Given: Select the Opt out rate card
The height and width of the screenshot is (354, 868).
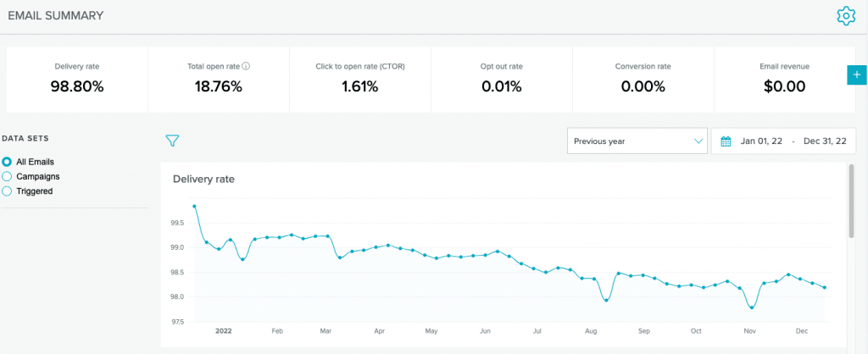Looking at the screenshot, I should tap(502, 79).
